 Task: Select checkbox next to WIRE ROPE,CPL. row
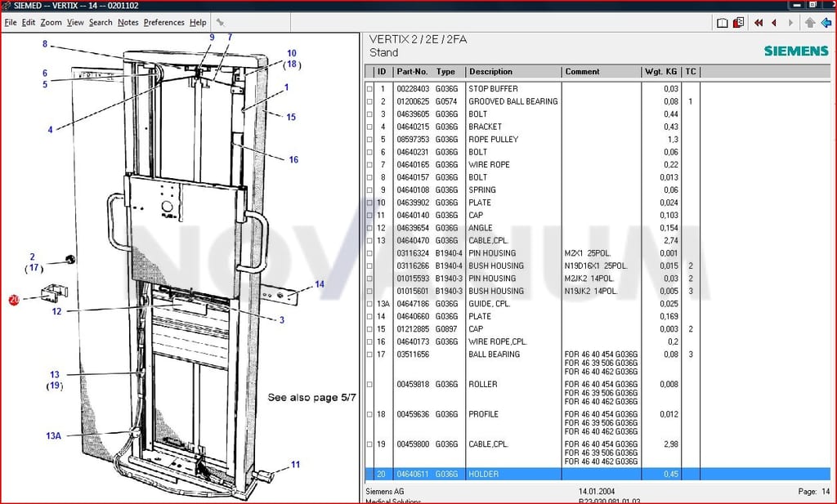[369, 342]
